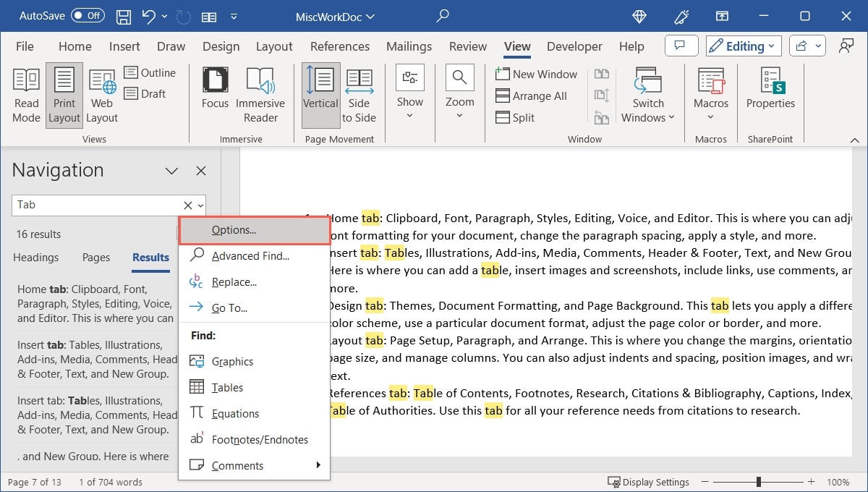The image size is (868, 492).
Task: Select the Web Layout view
Action: pos(101,94)
